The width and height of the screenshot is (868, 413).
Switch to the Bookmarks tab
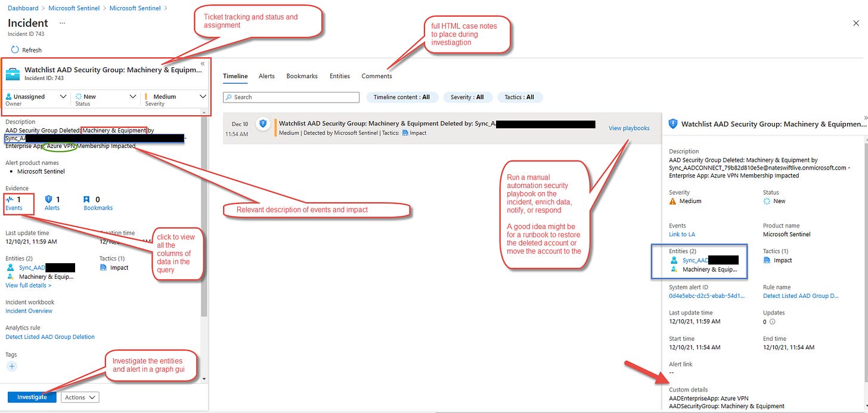[302, 76]
